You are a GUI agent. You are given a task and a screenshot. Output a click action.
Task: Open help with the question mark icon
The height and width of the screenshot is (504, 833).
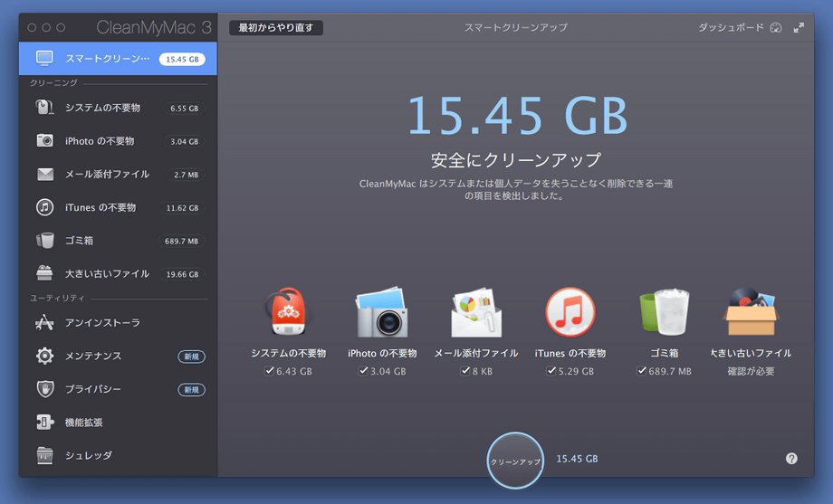[x=791, y=459]
